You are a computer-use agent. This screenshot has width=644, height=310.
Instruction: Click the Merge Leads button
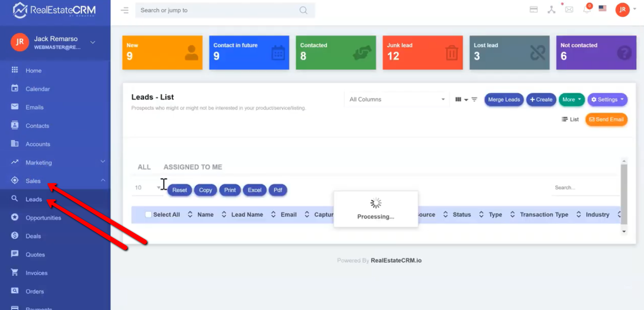click(x=504, y=99)
